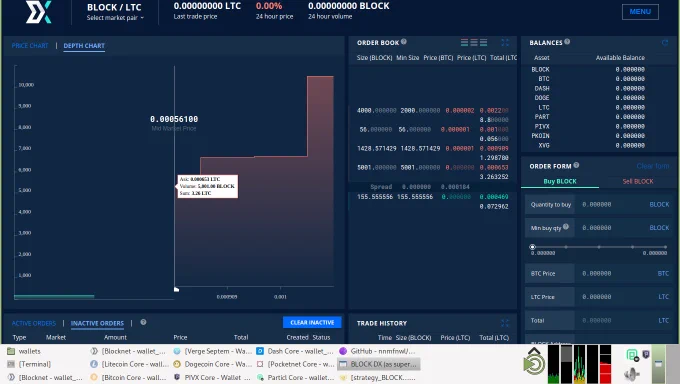Click the 1428.571429 size ask order row
Image resolution: width=680 pixels, height=384 pixels.
click(433, 153)
